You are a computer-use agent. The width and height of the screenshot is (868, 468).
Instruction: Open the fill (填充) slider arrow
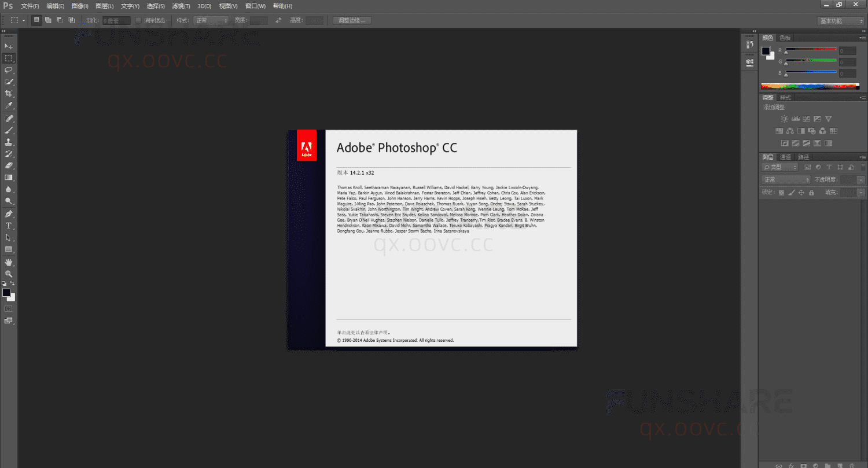click(x=861, y=193)
